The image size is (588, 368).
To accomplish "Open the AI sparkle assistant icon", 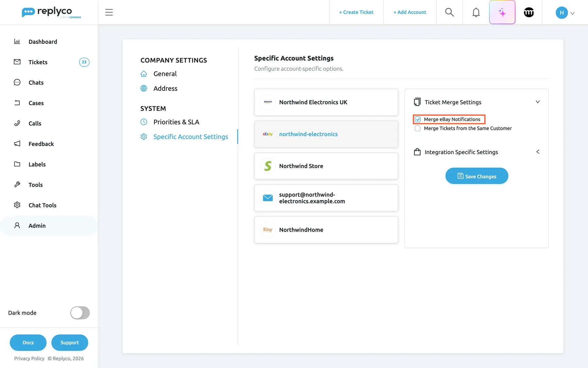I will [502, 12].
